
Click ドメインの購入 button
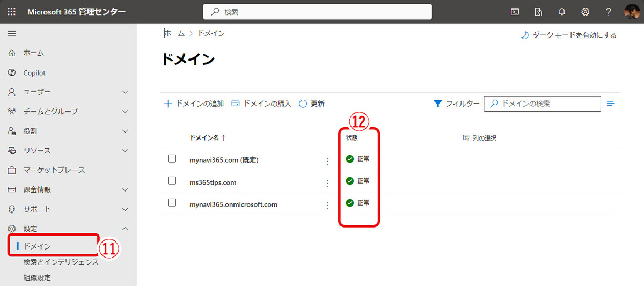tap(261, 104)
